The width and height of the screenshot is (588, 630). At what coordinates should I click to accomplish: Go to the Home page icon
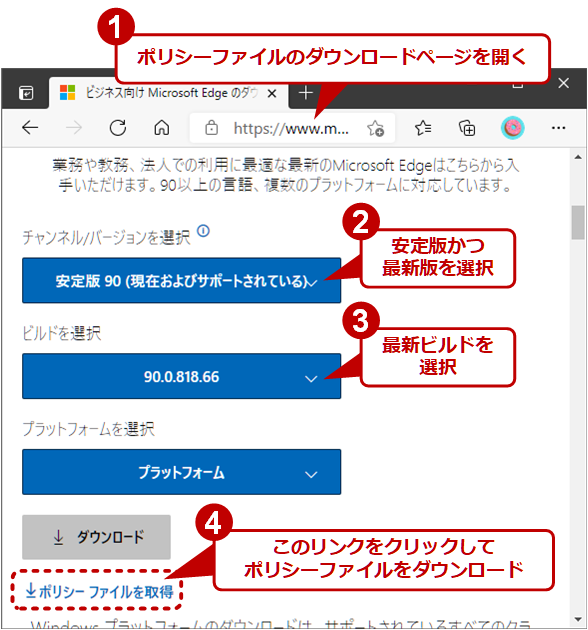162,128
